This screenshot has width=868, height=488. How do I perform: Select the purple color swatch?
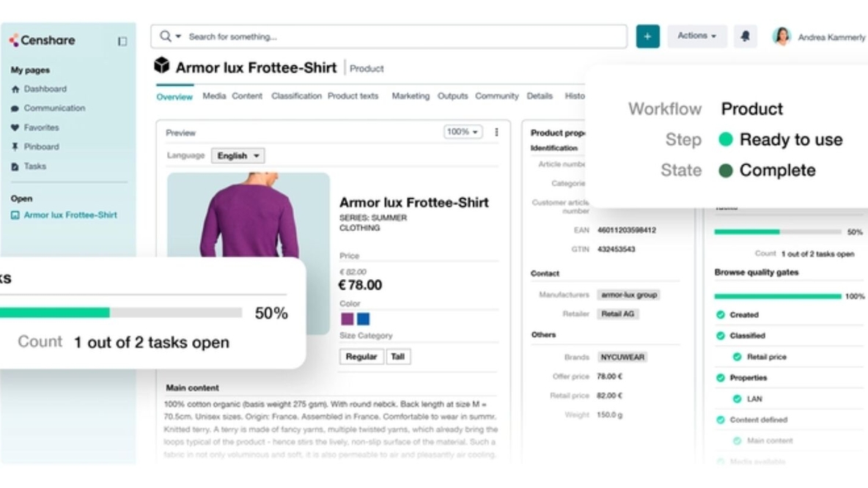click(347, 319)
